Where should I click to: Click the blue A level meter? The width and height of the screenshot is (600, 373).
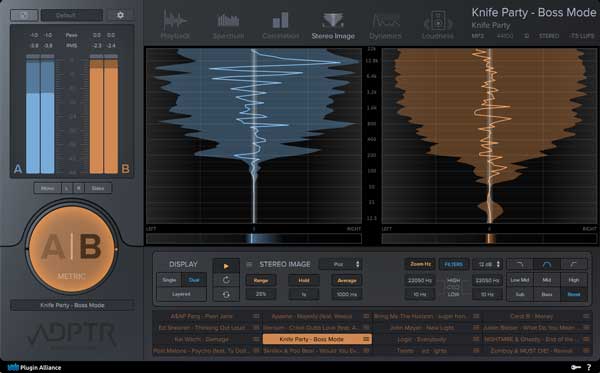[x=40, y=114]
